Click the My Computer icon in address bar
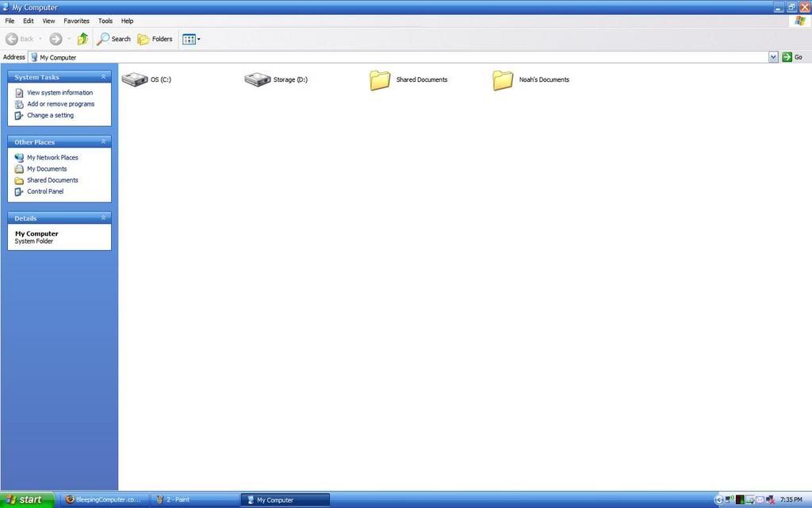Viewport: 812px width, 508px height. tap(34, 57)
